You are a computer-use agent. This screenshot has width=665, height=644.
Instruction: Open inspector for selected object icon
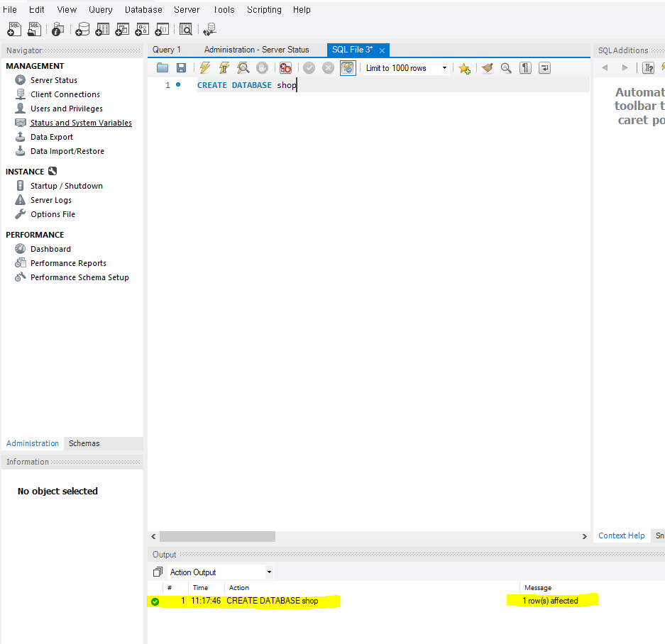[57, 29]
